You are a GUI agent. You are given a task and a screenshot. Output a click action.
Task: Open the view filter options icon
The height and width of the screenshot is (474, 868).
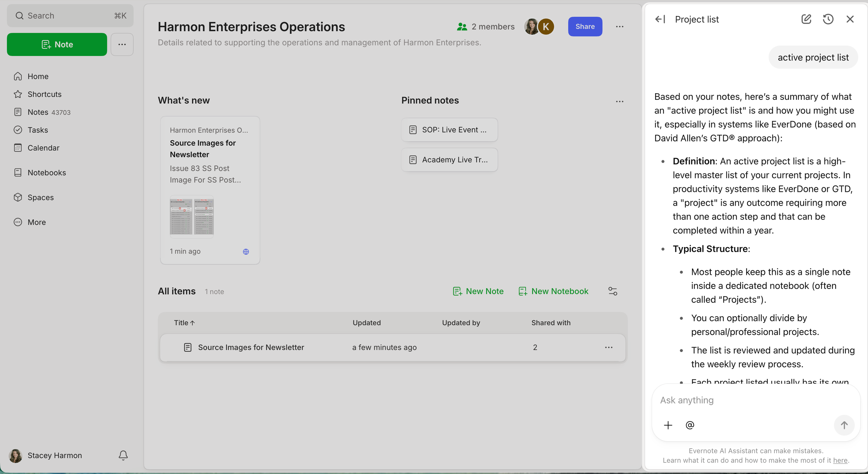click(612, 291)
